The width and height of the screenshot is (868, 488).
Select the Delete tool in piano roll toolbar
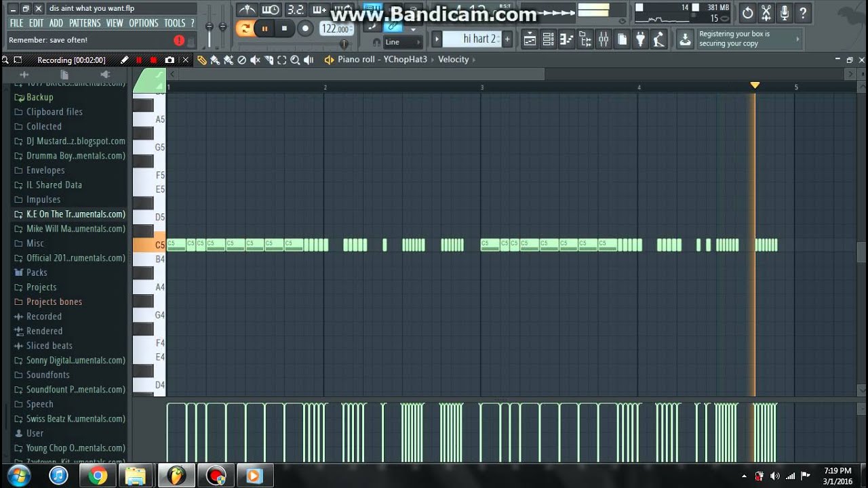pyautogui.click(x=241, y=60)
